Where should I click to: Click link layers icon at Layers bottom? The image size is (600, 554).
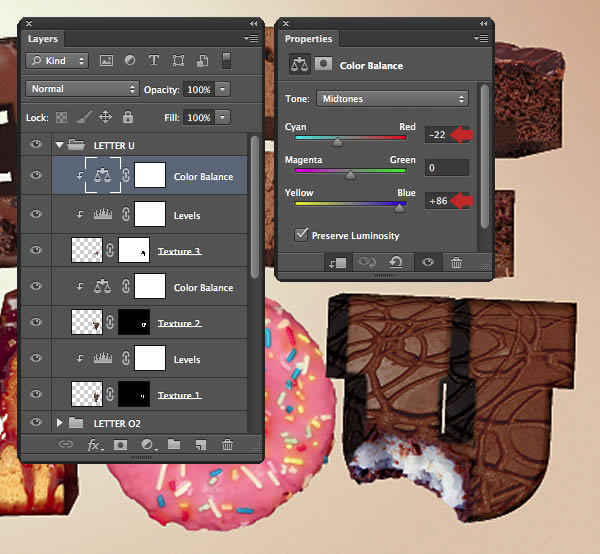tap(66, 444)
